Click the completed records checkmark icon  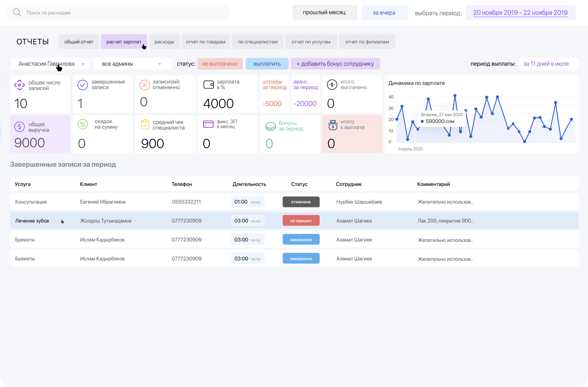click(83, 85)
